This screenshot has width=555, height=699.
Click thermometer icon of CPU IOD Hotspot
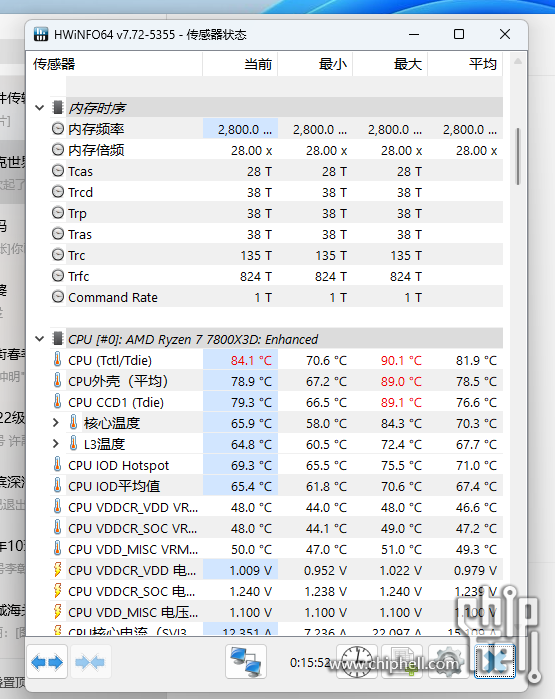[58, 465]
